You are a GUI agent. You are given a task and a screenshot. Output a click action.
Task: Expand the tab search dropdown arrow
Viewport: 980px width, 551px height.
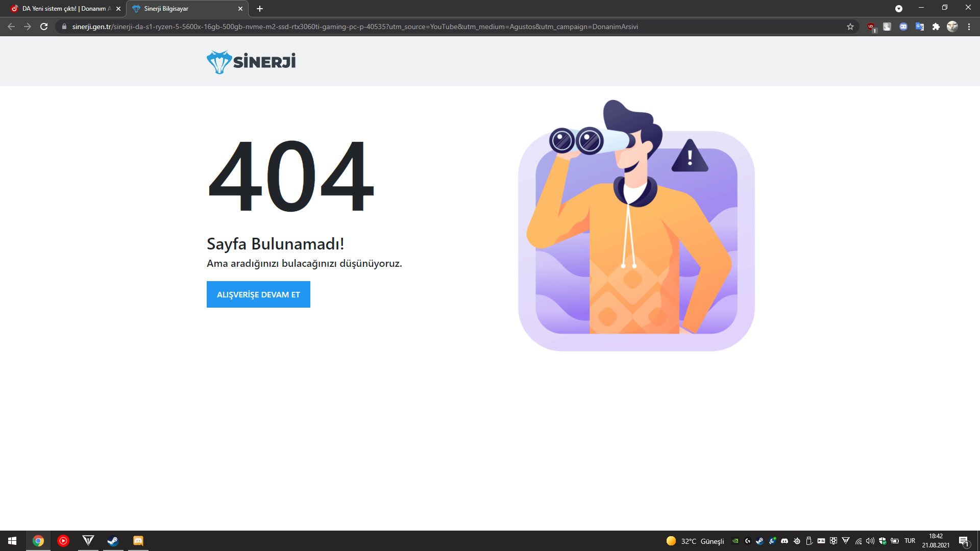[899, 8]
